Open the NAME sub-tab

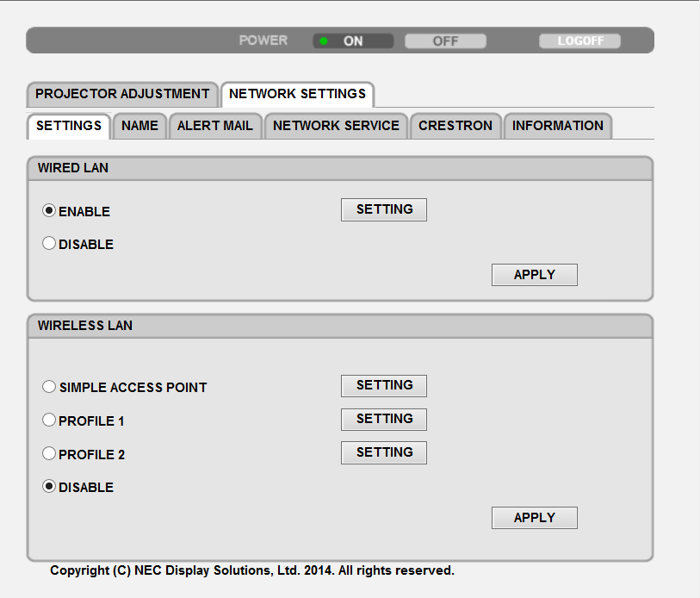point(139,126)
